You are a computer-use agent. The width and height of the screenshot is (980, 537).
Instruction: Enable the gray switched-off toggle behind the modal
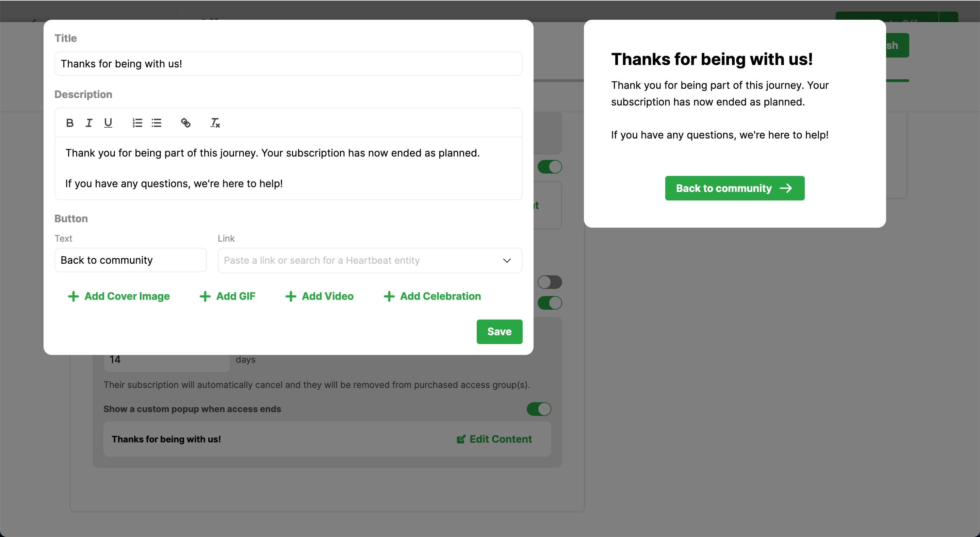(x=550, y=282)
